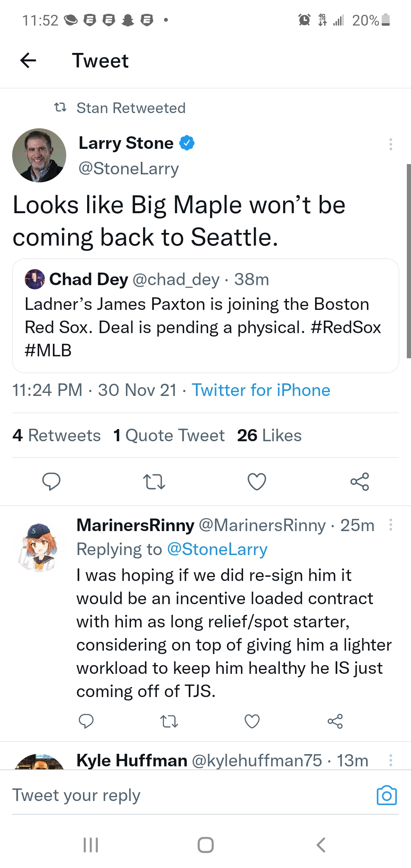Open Larry Stone's profile picture
This screenshot has height=868, width=411.
pos(39,155)
